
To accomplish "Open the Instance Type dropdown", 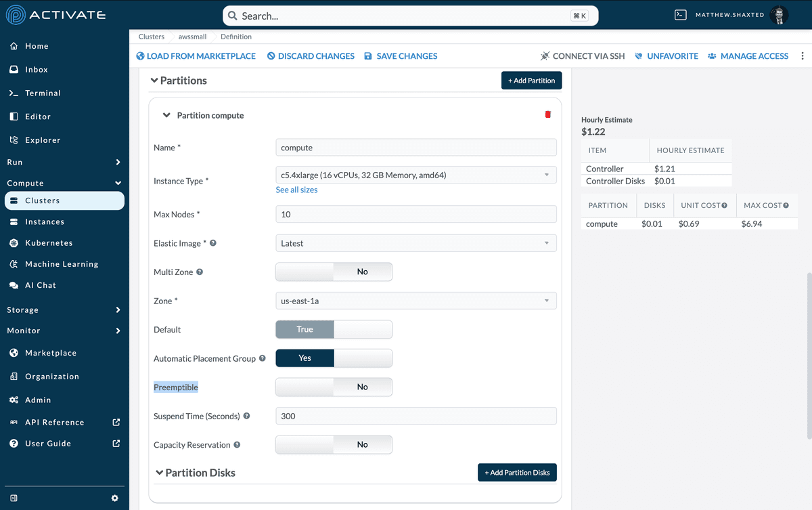I will (415, 175).
